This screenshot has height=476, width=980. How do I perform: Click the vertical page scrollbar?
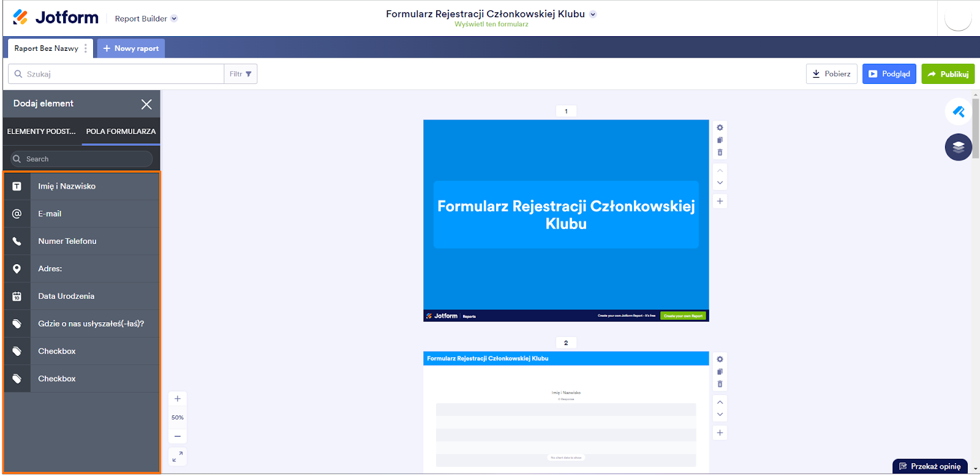coord(976,129)
